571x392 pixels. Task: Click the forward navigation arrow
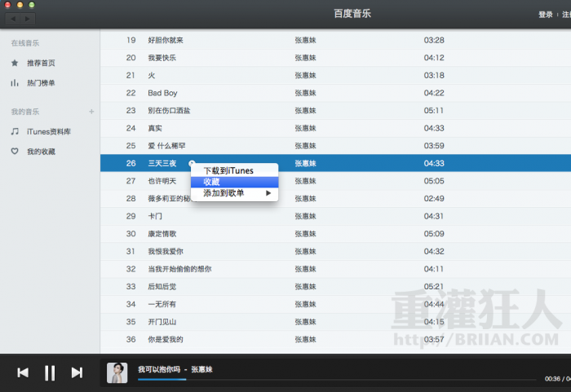(x=28, y=18)
